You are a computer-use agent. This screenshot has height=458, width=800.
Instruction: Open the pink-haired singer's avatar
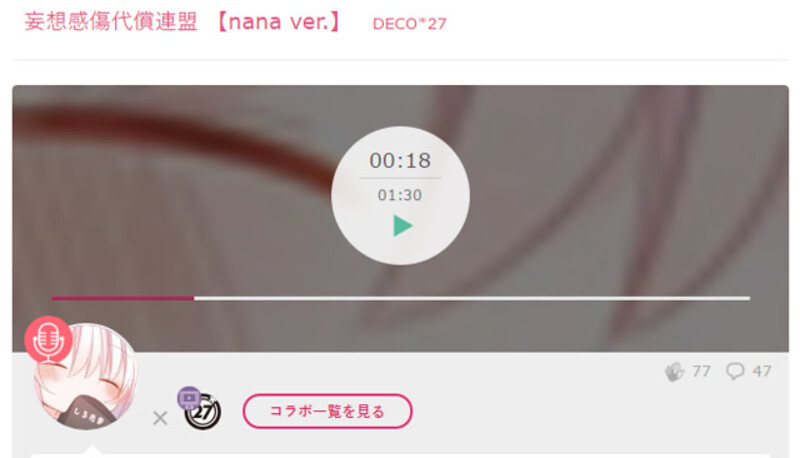coord(85,376)
